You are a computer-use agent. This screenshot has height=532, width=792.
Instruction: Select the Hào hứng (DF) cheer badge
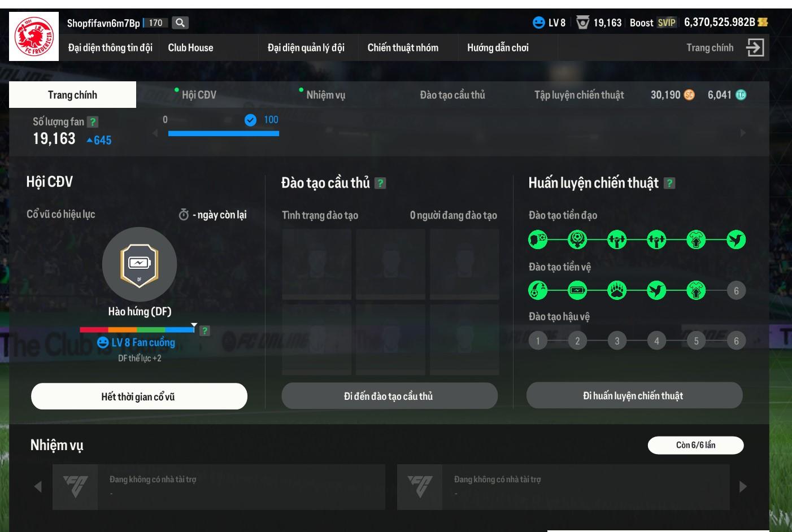pos(140,264)
